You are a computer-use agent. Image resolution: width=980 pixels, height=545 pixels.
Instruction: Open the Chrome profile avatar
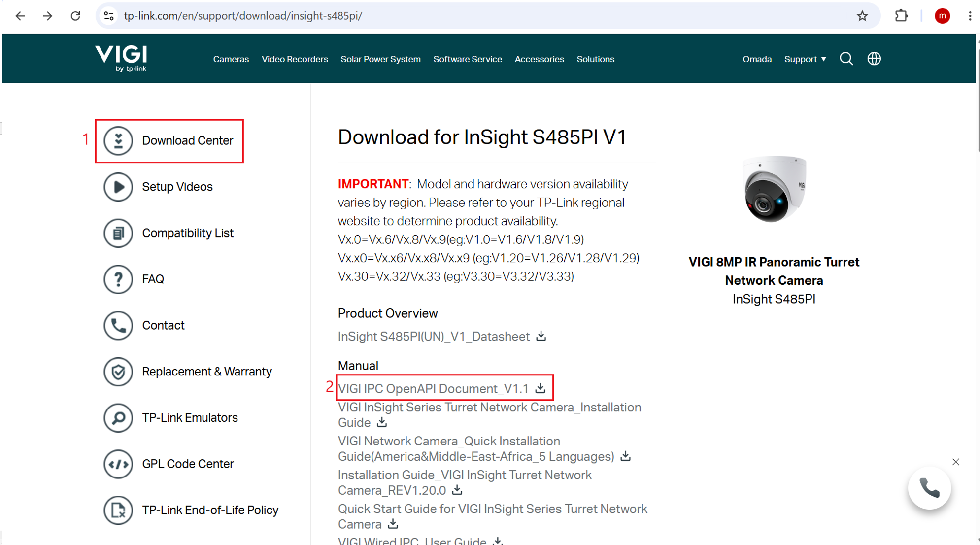point(942,16)
